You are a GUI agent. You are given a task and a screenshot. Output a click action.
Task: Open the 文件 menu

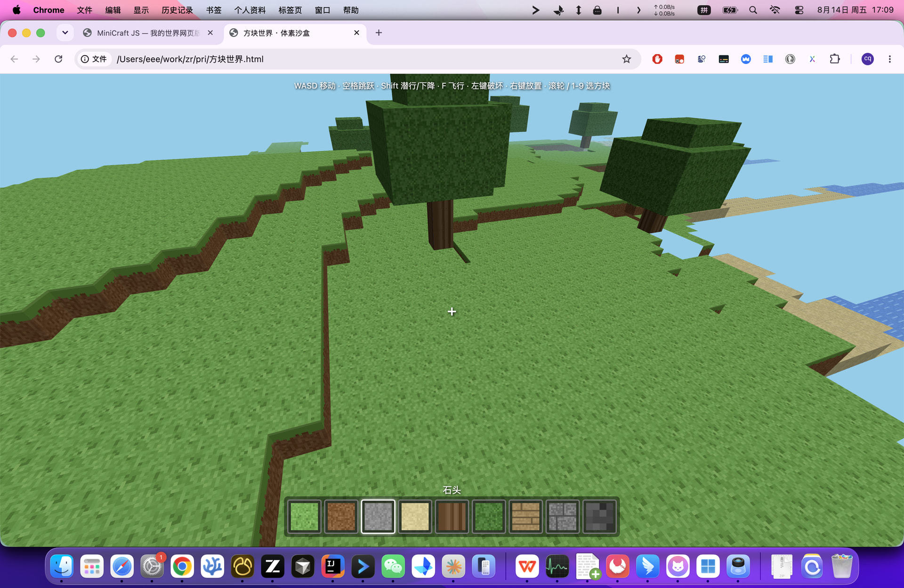point(85,10)
